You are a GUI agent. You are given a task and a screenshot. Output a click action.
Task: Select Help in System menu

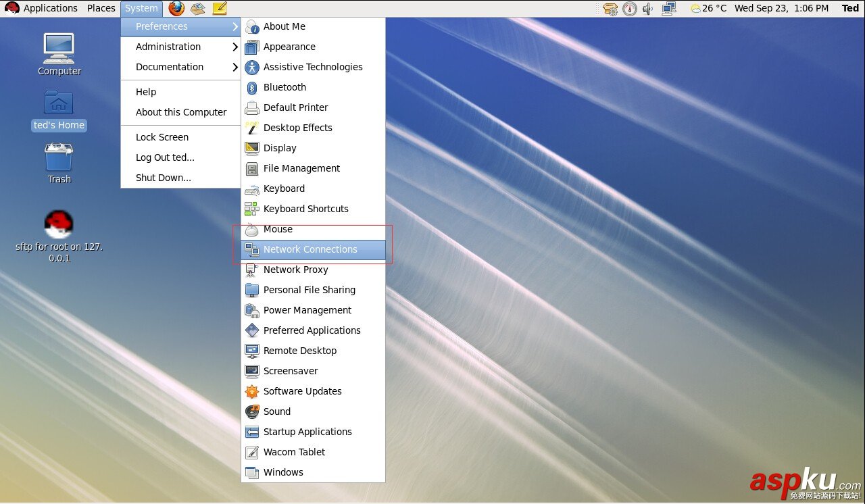click(180, 92)
